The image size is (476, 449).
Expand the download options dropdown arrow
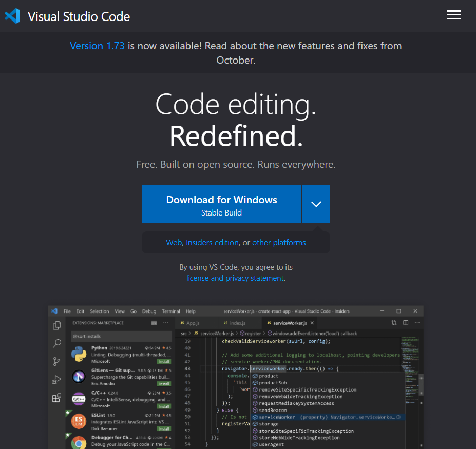pos(316,204)
